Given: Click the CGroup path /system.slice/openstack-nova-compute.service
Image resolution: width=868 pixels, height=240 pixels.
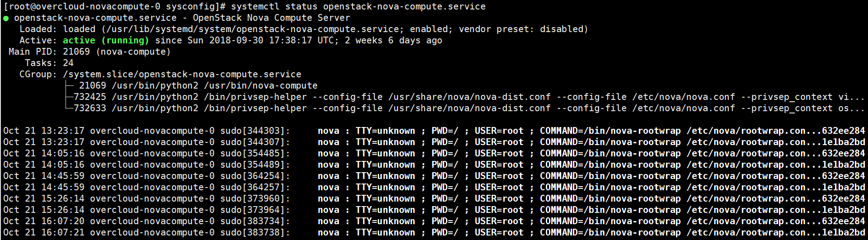Looking at the screenshot, I should [x=182, y=74].
